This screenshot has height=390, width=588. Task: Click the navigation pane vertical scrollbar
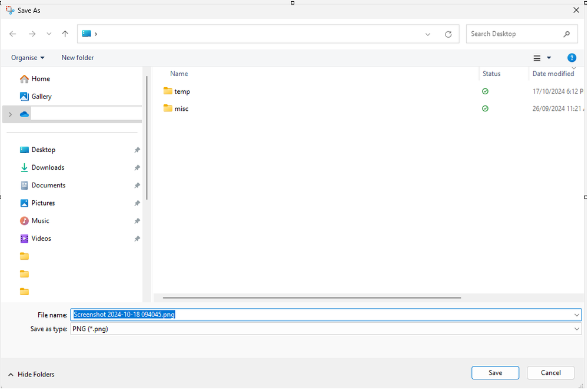147,138
